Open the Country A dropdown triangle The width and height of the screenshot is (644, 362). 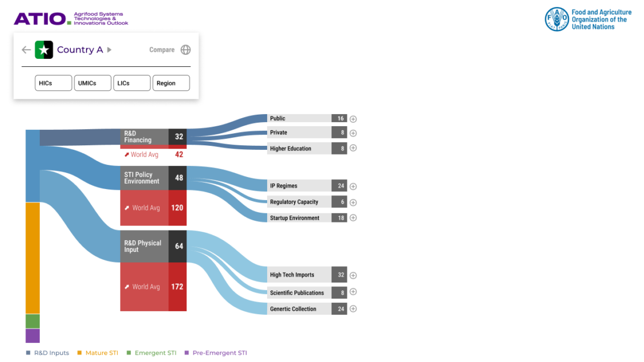(x=110, y=50)
